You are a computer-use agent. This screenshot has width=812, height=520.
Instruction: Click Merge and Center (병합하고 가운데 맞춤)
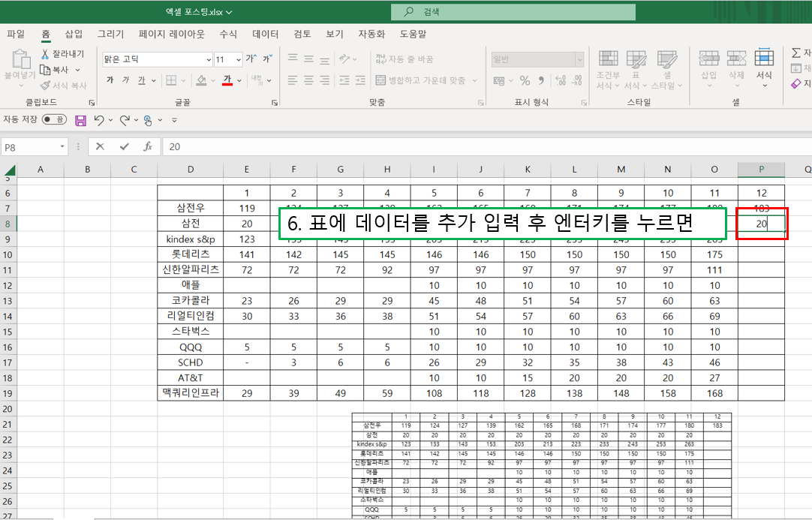point(420,80)
